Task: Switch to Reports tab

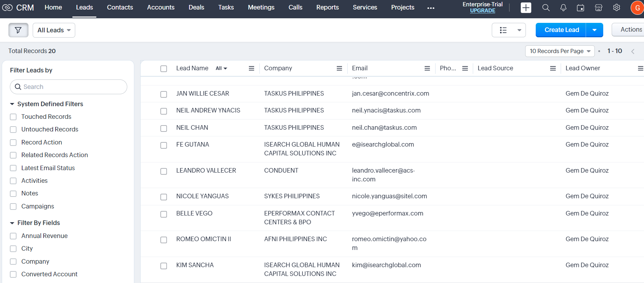Action: pos(327,7)
